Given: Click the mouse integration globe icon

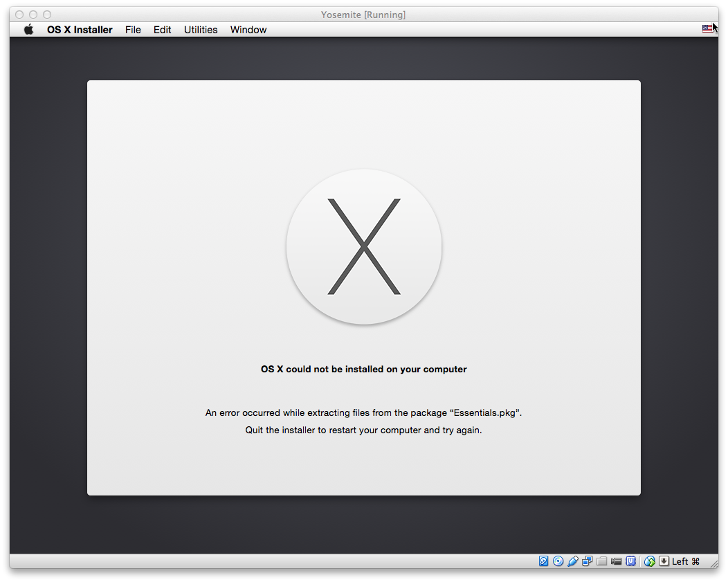Looking at the screenshot, I should pyautogui.click(x=650, y=561).
